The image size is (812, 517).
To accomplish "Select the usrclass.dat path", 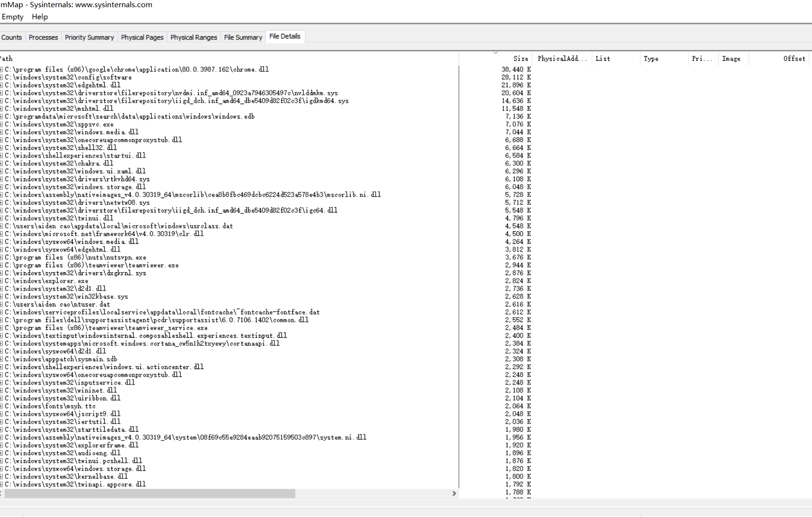I will pyautogui.click(x=119, y=226).
